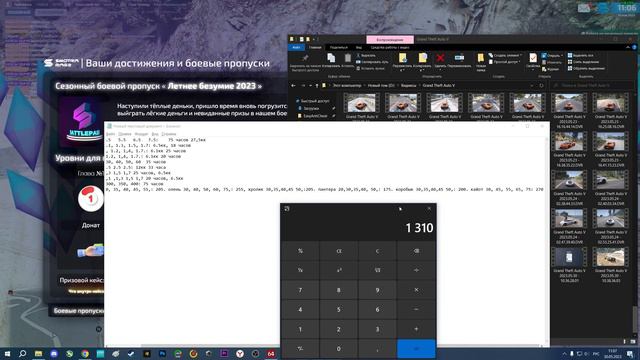Go back with Explorer back arrow
The height and width of the screenshot is (360, 640).
coord(293,85)
